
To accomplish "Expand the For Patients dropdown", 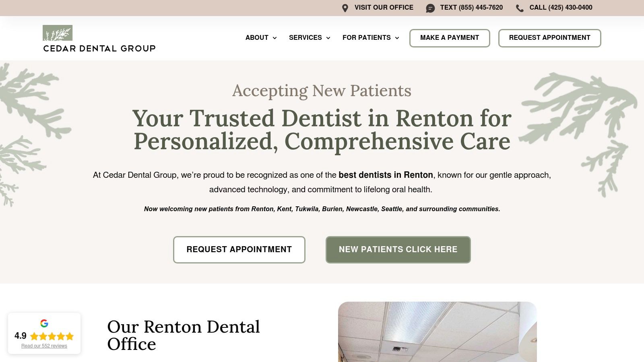I will 398,38.
